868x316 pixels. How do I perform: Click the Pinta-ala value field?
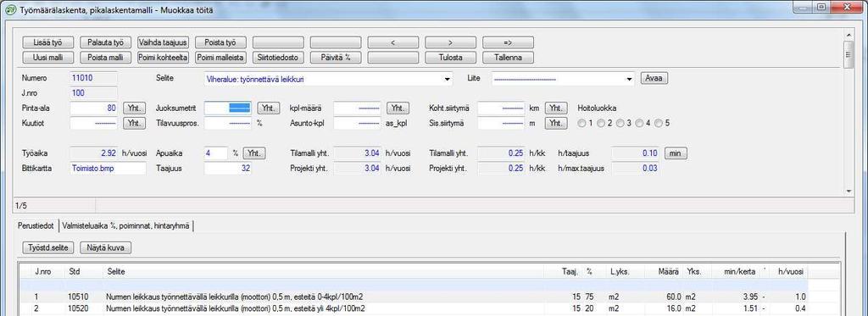93,108
